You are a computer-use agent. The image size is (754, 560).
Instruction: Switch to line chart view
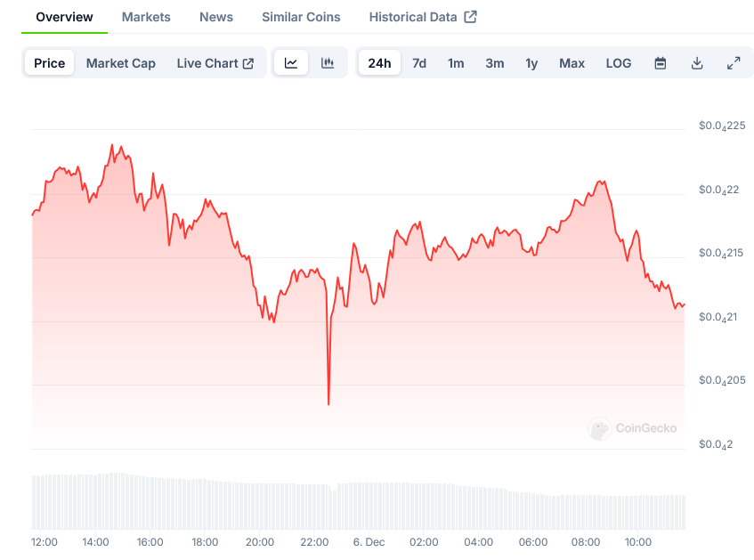click(x=291, y=63)
